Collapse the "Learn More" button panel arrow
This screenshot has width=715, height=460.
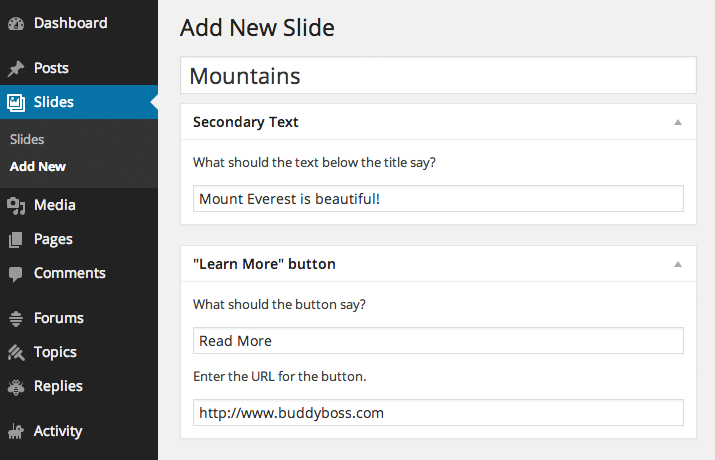pos(677,264)
